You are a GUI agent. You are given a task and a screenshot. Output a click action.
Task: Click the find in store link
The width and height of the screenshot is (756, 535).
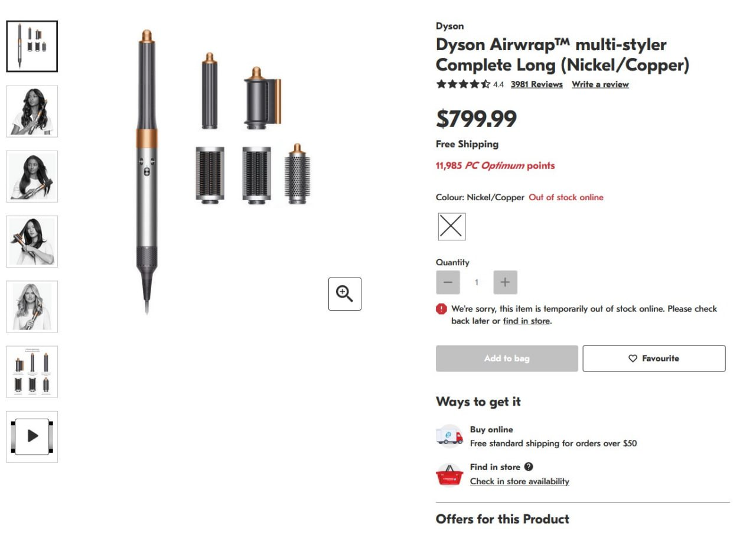click(526, 321)
